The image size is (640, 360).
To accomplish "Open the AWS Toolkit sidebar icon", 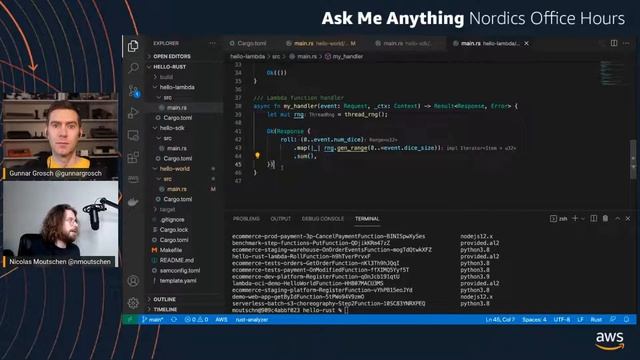I will click(x=133, y=179).
